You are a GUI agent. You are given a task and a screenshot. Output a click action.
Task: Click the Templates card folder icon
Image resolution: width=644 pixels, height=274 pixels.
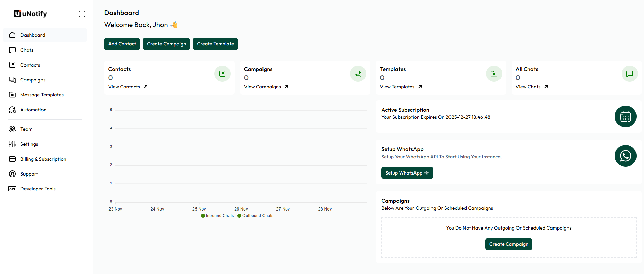[494, 74]
